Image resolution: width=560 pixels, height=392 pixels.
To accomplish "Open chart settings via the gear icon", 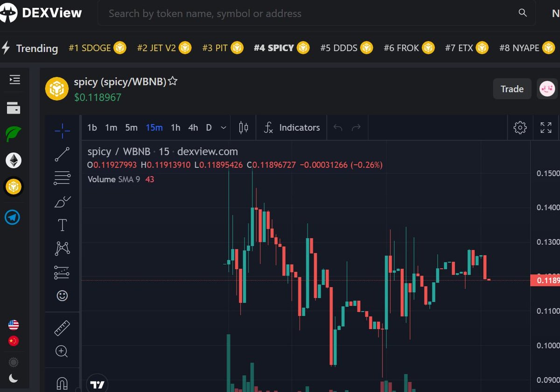I will pos(520,127).
